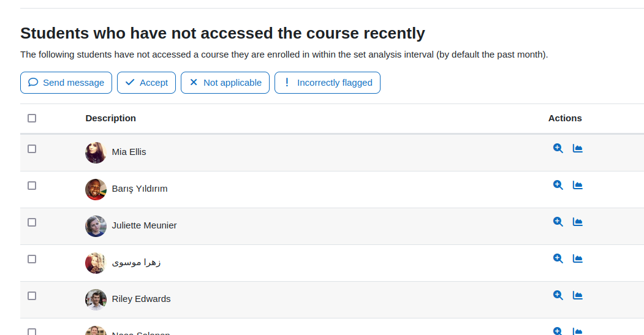Open prediction details for Mia Ellis
644x335 pixels.
[x=558, y=148]
